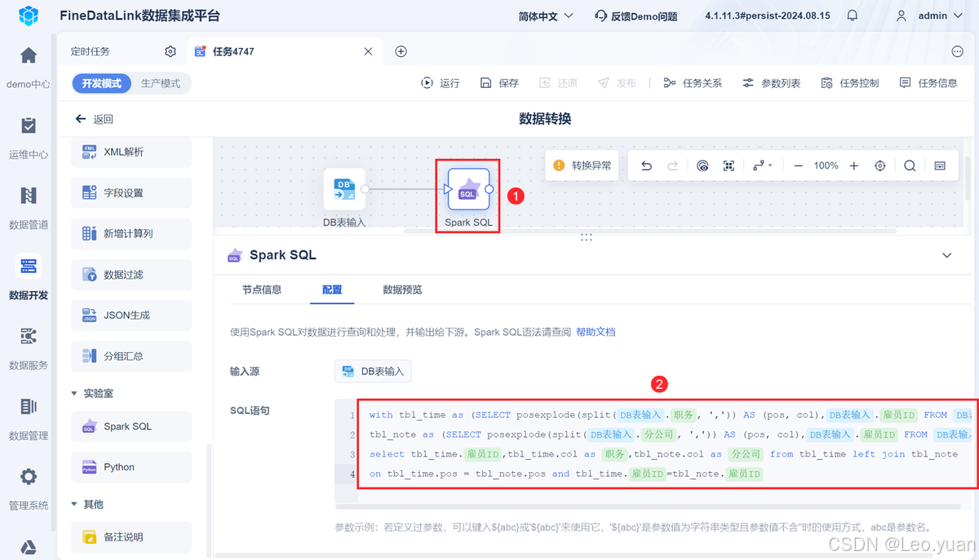979x560 pixels.
Task: Open the 帮助文档 link
Action: coord(596,332)
